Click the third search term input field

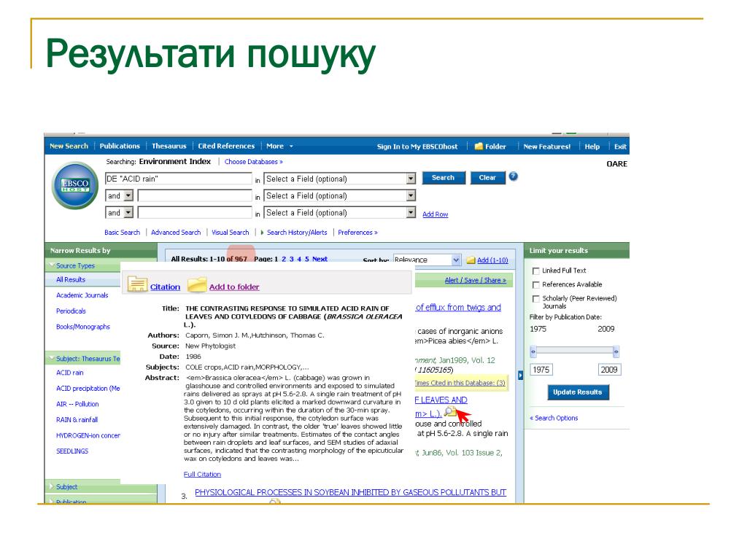194,213
